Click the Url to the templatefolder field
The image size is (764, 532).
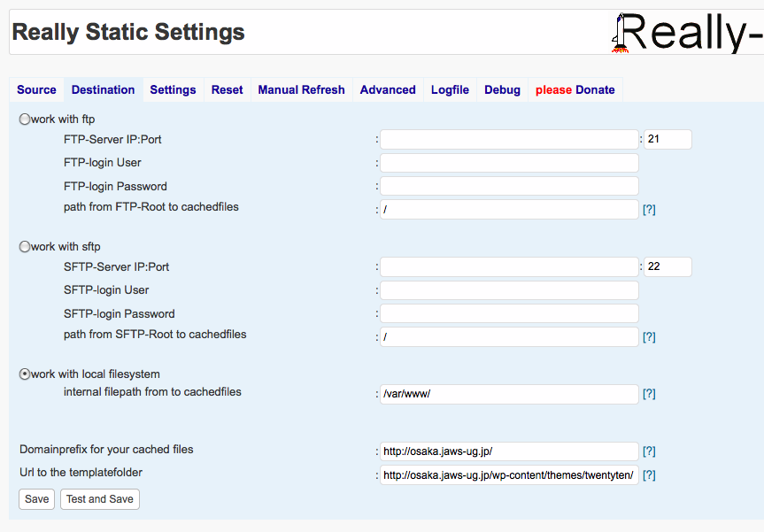(x=509, y=475)
